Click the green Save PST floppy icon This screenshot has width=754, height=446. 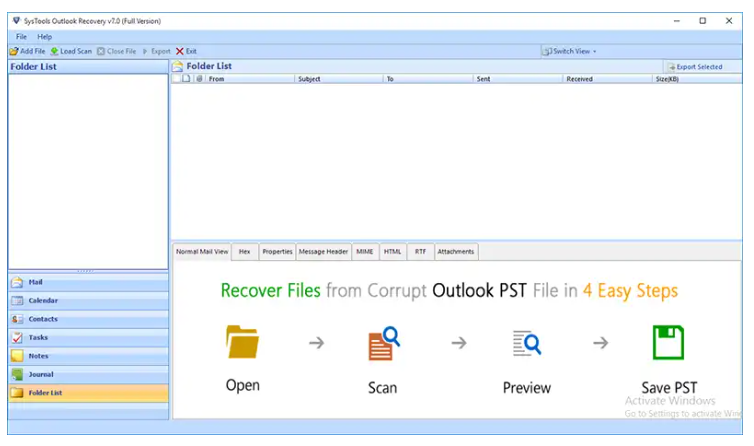[x=668, y=342]
